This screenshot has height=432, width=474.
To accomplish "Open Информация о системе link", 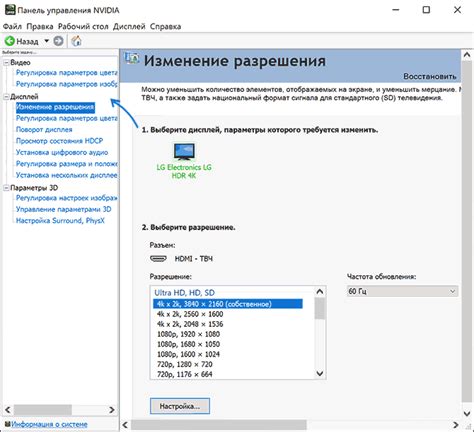I will pos(49,424).
